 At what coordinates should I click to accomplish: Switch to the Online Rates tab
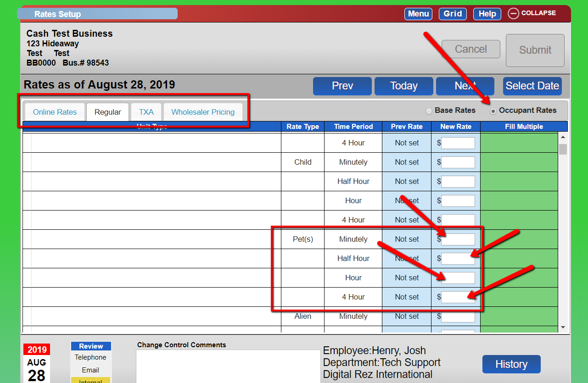tap(55, 112)
